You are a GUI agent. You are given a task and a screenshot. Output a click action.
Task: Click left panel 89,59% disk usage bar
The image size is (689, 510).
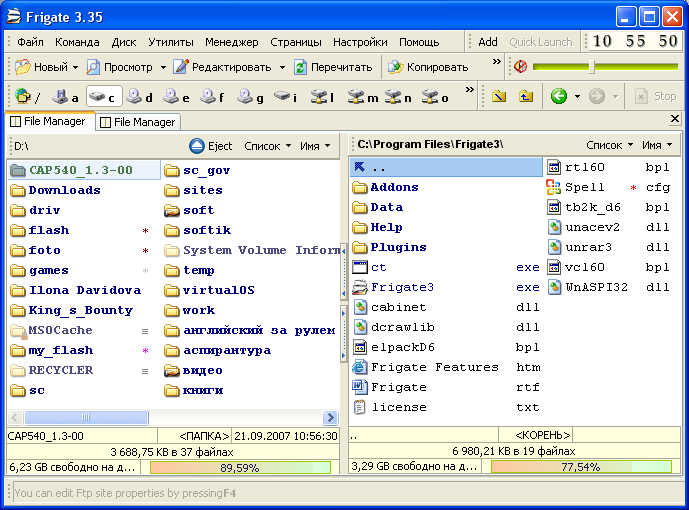pos(240,467)
